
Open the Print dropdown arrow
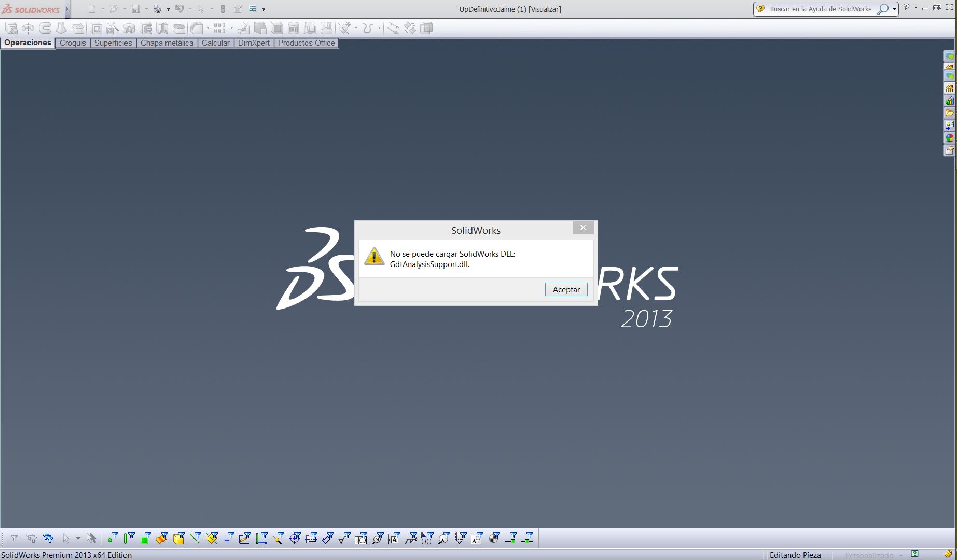(168, 9)
